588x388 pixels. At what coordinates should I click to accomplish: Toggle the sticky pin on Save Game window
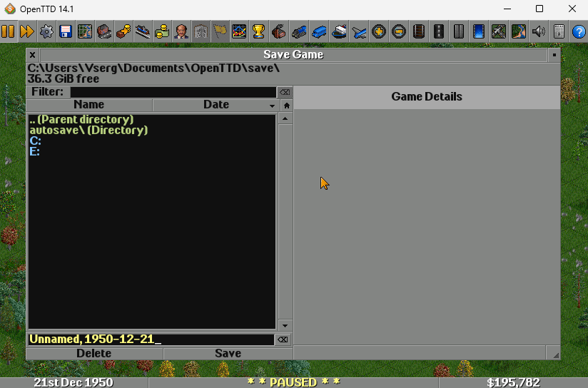click(x=554, y=55)
